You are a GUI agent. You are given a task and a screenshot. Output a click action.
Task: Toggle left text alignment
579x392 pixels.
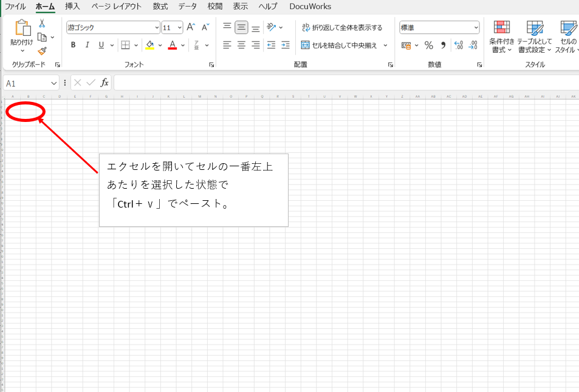(x=227, y=45)
